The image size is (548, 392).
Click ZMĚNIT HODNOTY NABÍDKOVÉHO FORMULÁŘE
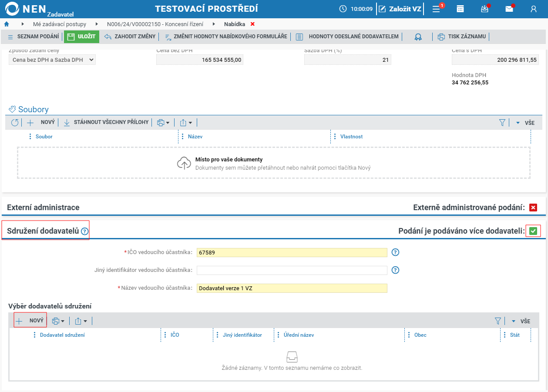[x=226, y=37]
